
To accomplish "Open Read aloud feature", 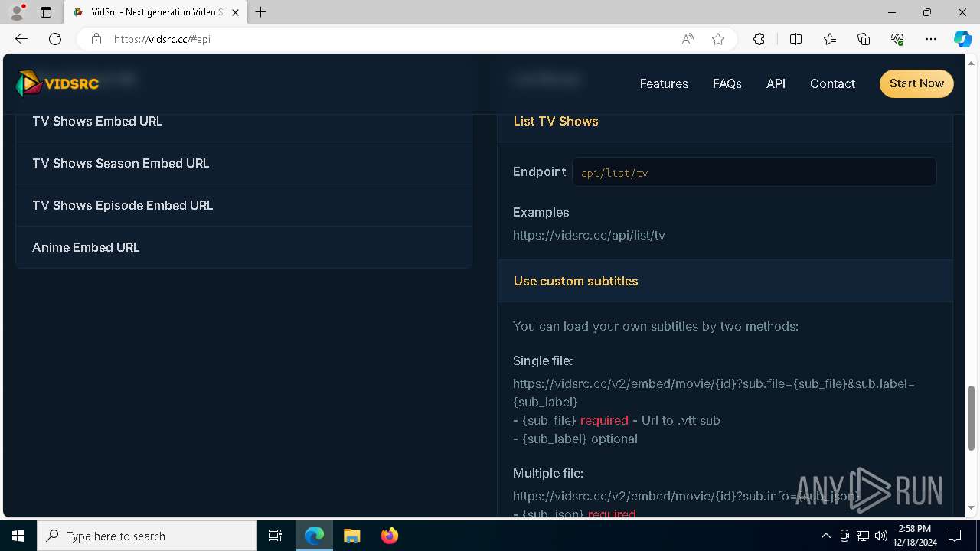I will 688,39.
